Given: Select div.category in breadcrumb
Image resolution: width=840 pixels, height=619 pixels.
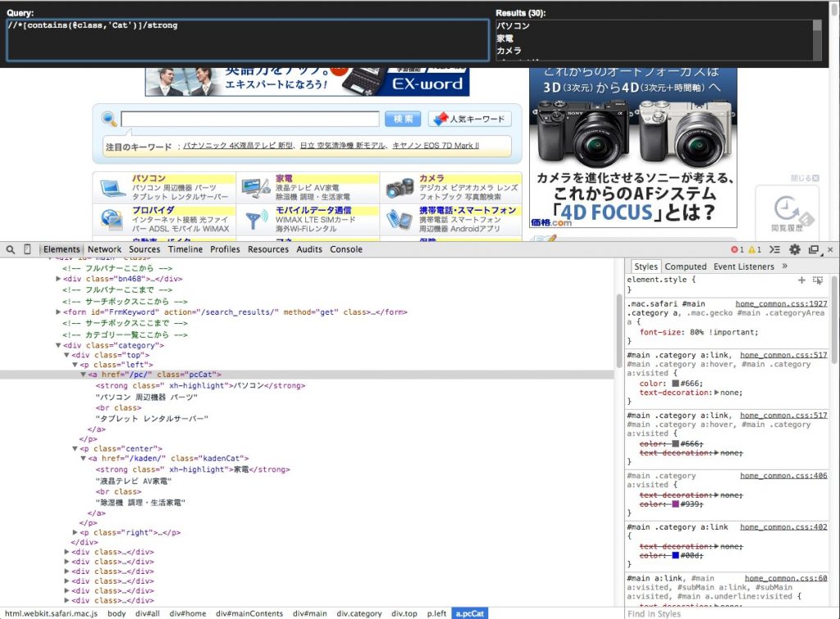Looking at the screenshot, I should click(x=359, y=613).
